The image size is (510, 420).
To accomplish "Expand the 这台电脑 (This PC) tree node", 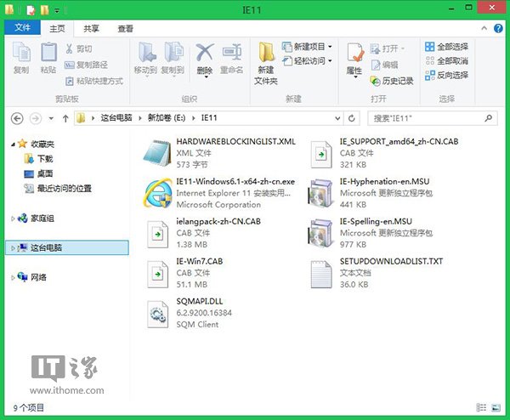I will (x=12, y=247).
